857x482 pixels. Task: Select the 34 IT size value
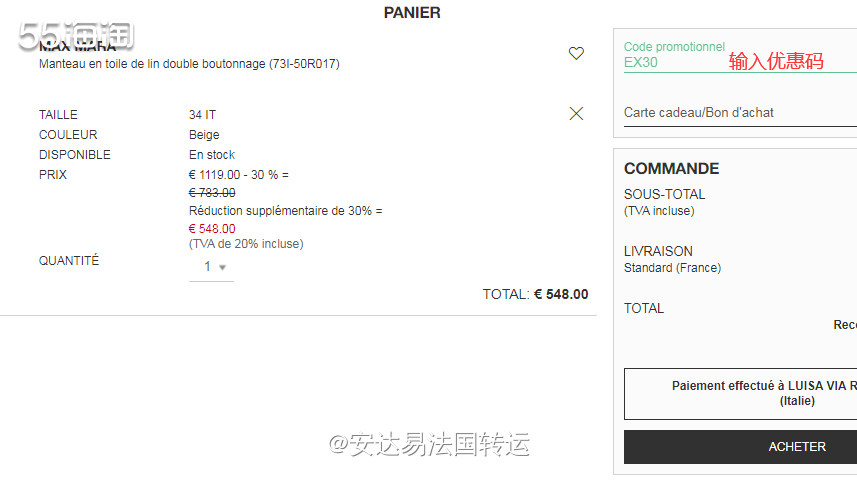pos(202,115)
